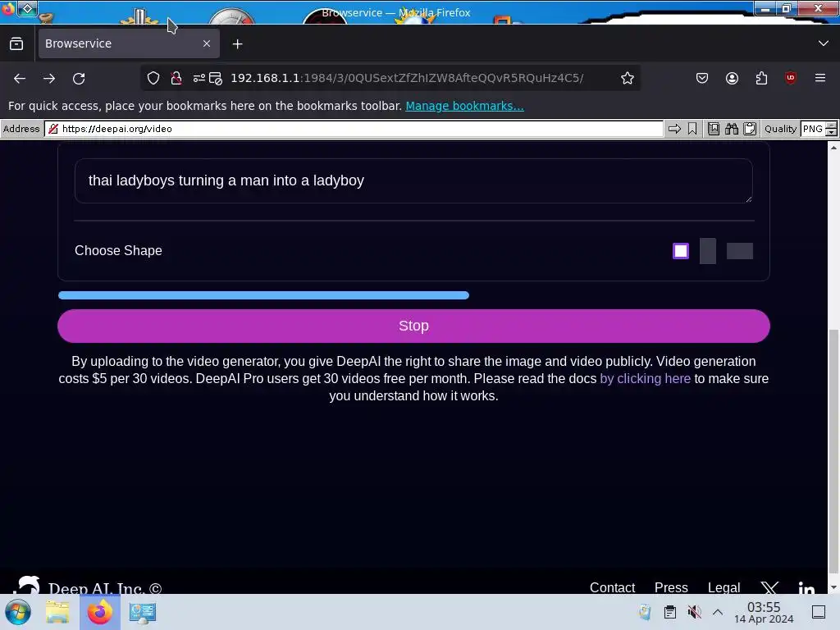
Task: Open the 'by clicking here' docs link
Action: [645, 379]
